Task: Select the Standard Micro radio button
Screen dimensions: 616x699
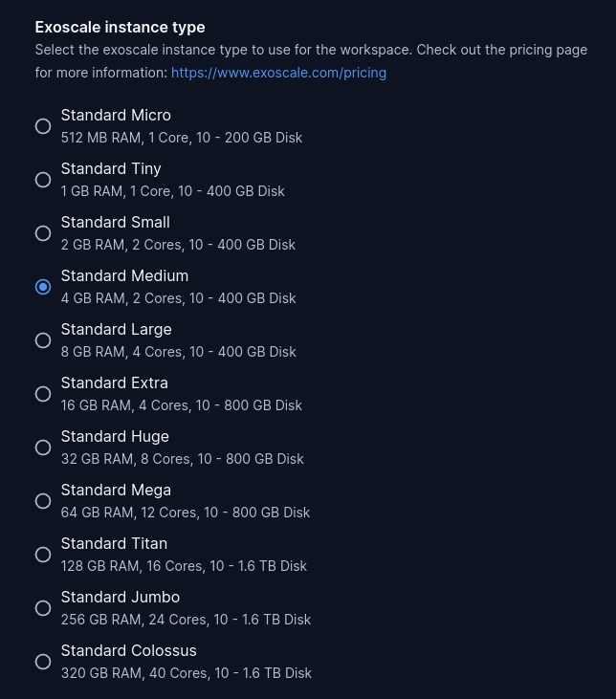Action: [x=43, y=126]
